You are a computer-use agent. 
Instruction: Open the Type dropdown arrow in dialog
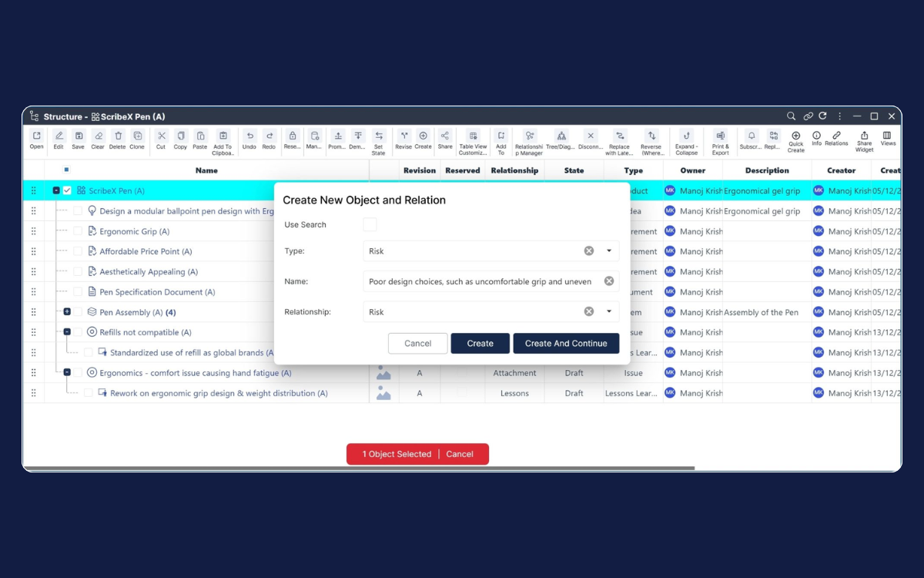pos(608,250)
